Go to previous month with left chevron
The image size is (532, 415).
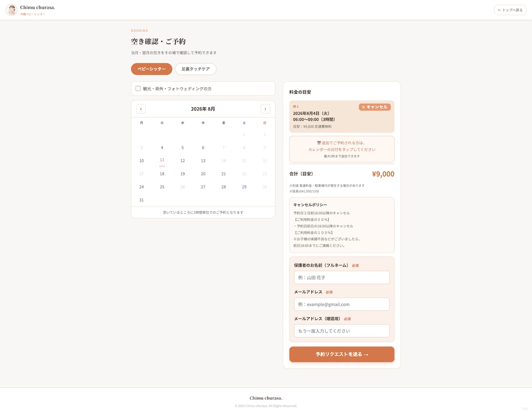(x=141, y=109)
